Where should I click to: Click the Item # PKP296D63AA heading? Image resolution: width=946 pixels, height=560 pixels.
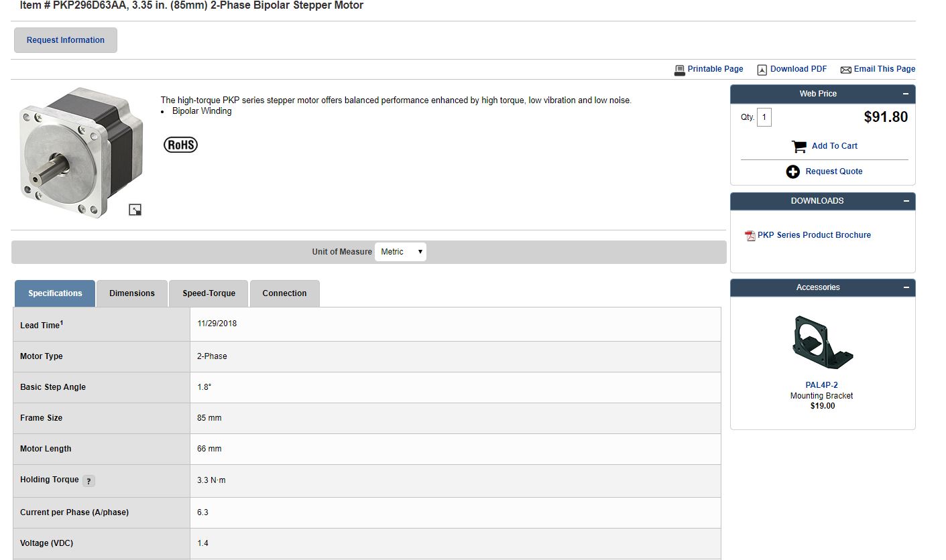point(192,5)
